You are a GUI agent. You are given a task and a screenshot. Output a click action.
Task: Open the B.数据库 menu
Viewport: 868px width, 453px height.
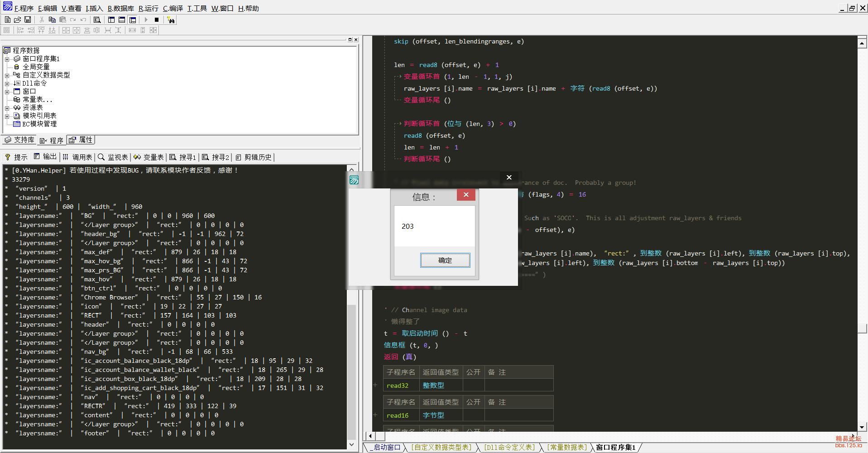point(120,8)
